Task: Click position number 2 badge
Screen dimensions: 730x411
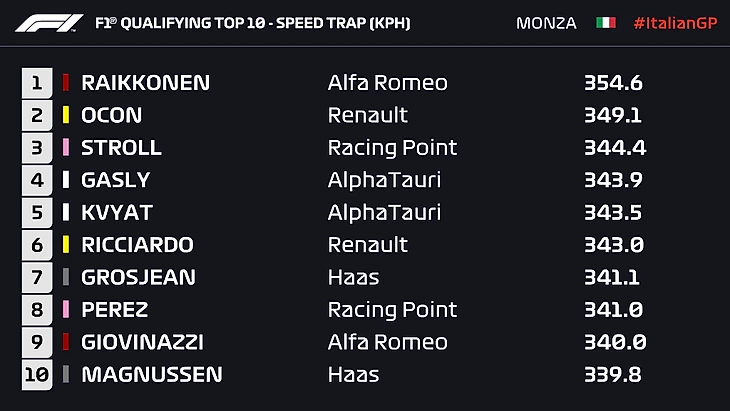Action: coord(37,115)
